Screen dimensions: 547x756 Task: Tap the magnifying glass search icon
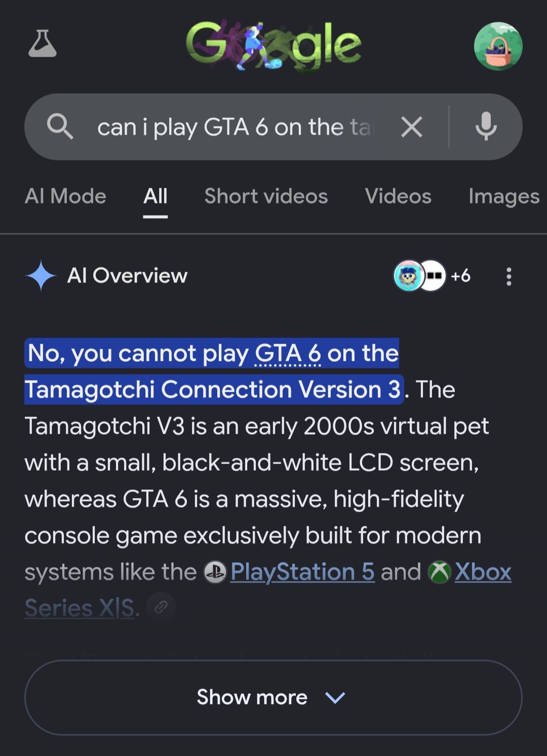(60, 127)
